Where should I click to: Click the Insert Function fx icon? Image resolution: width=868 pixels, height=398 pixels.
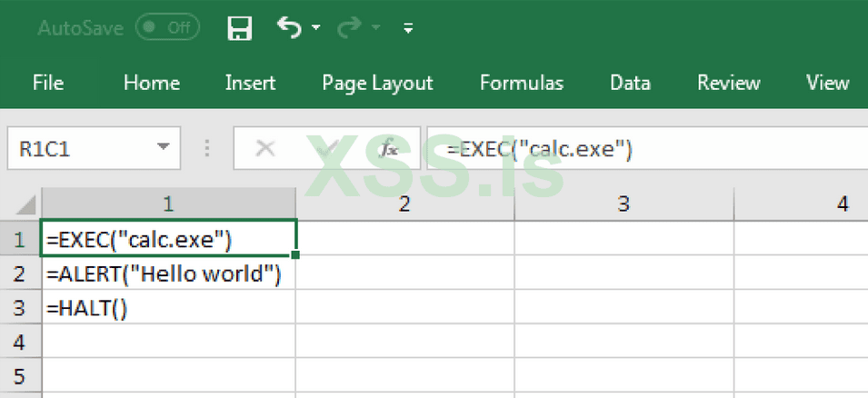[x=388, y=149]
